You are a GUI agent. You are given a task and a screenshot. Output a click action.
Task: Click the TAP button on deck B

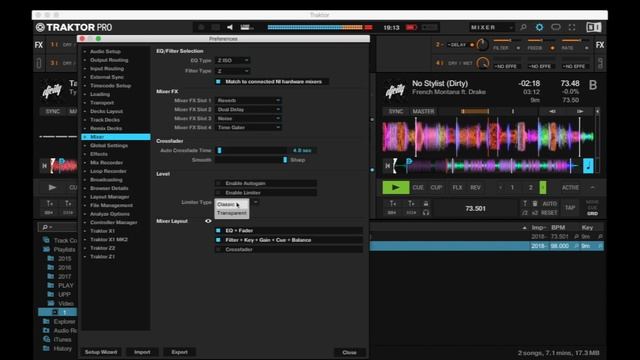pyautogui.click(x=570, y=208)
